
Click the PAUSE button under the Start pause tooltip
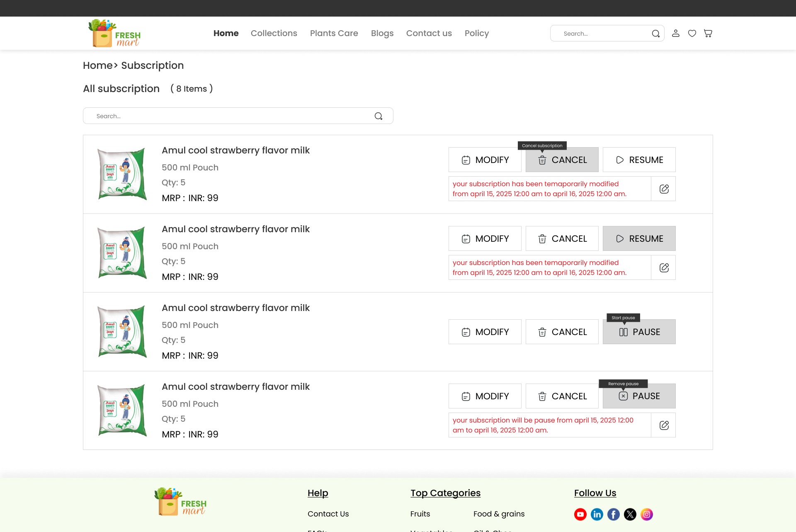coord(639,332)
